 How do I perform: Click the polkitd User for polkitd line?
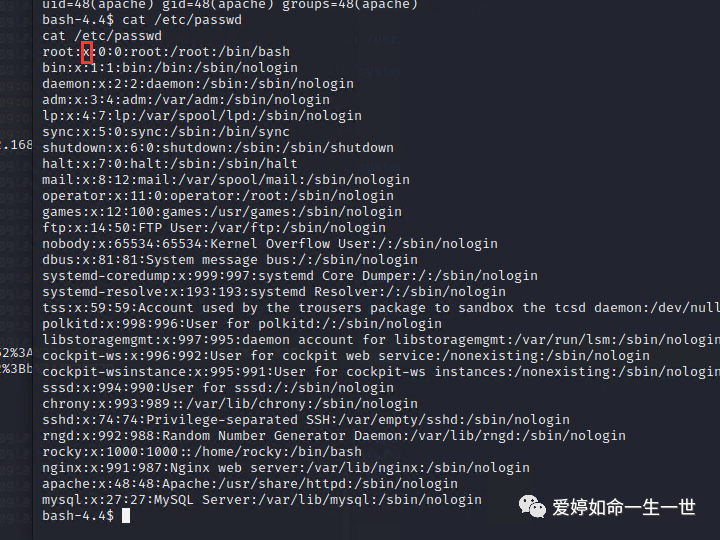pyautogui.click(x=242, y=324)
